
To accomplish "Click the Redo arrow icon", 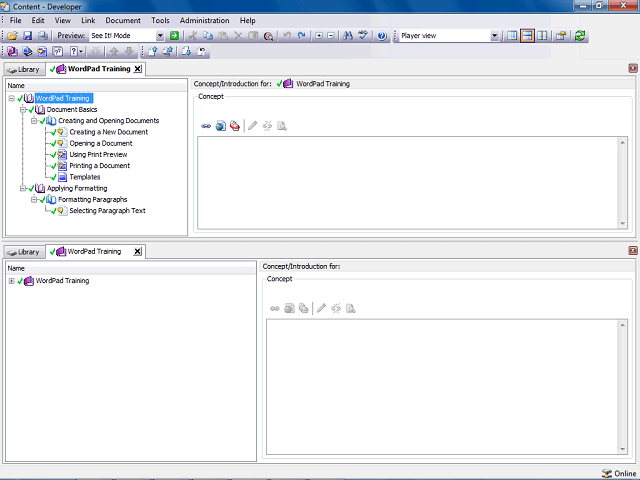I will 302,36.
